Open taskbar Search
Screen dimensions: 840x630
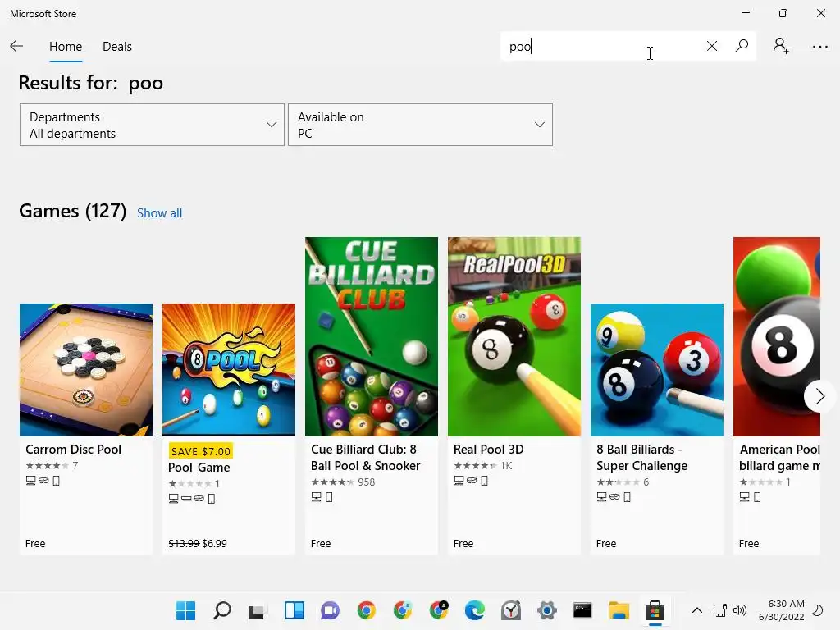(x=221, y=610)
